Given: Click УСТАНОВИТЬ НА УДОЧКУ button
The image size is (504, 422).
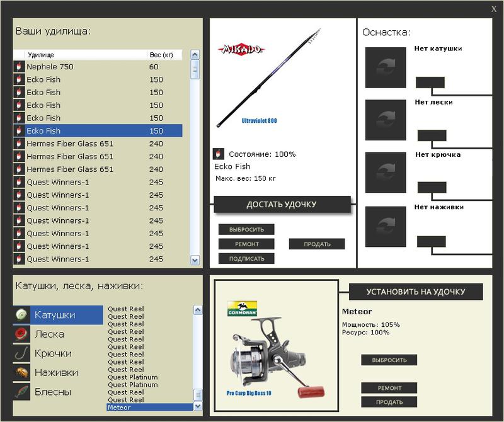Looking at the screenshot, I should (x=416, y=292).
